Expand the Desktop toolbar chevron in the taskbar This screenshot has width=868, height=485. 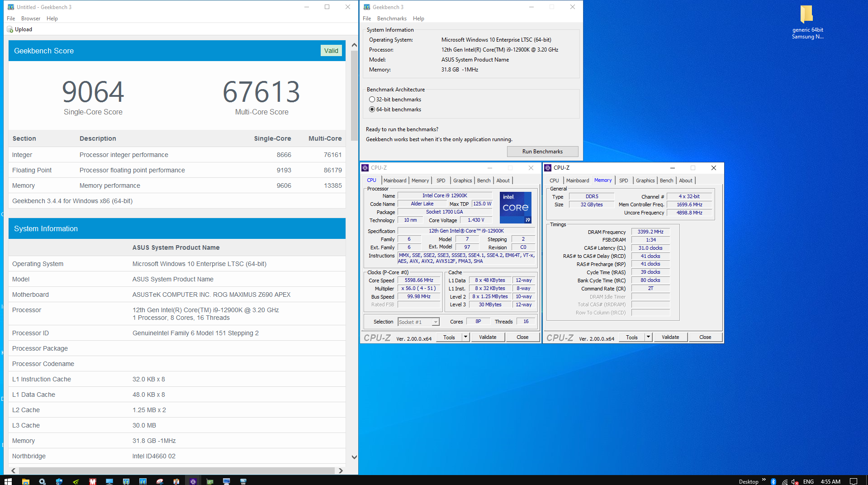pos(764,480)
